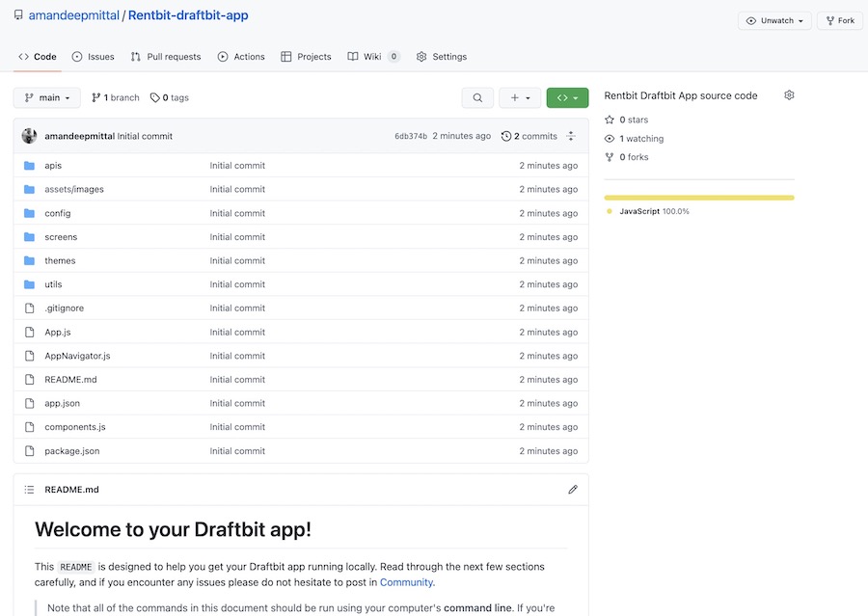The image size is (868, 616).
Task: View the 1 branch link
Action: (116, 98)
